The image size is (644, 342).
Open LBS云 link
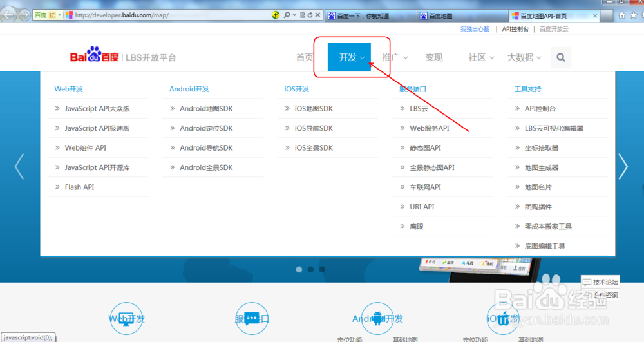[x=419, y=108]
